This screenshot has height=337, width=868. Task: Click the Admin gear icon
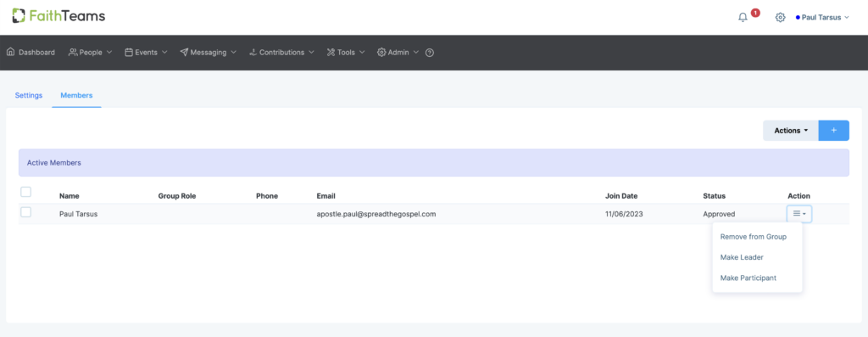point(381,52)
